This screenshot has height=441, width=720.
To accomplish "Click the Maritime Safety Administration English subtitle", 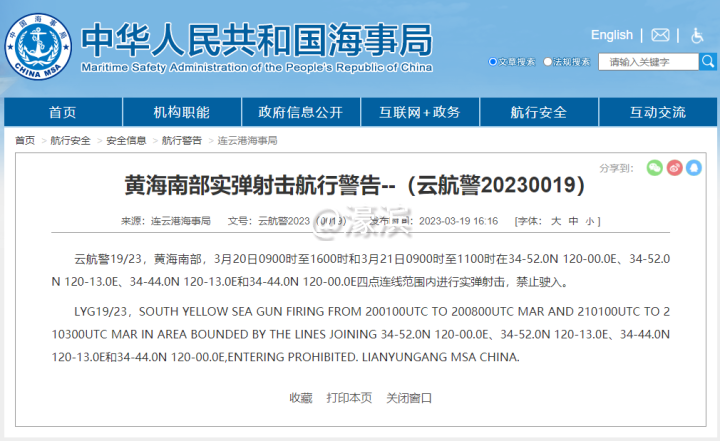I will pyautogui.click(x=257, y=68).
